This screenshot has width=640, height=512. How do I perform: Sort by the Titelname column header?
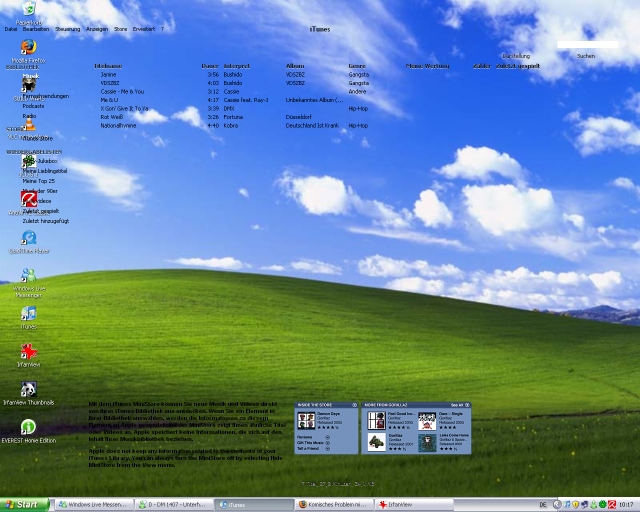click(x=108, y=66)
